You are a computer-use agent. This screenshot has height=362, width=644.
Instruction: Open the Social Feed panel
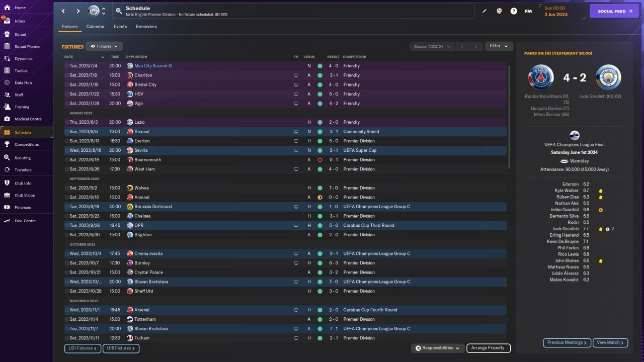614,11
